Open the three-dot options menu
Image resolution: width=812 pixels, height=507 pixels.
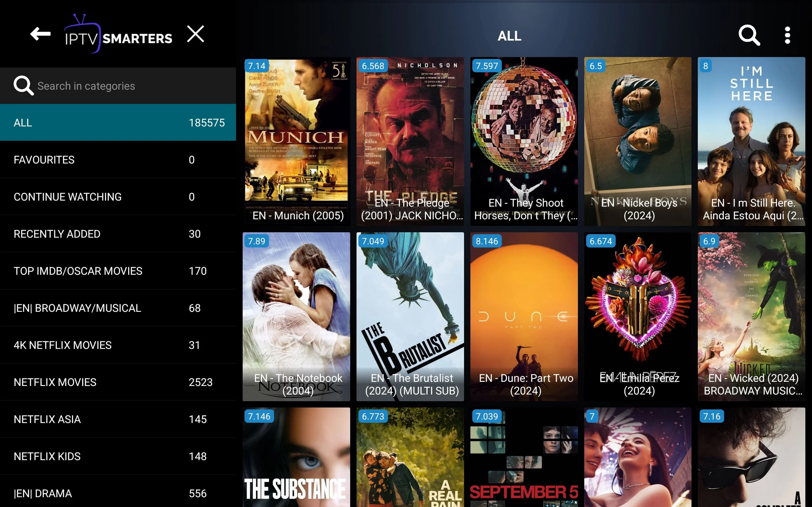coord(787,35)
